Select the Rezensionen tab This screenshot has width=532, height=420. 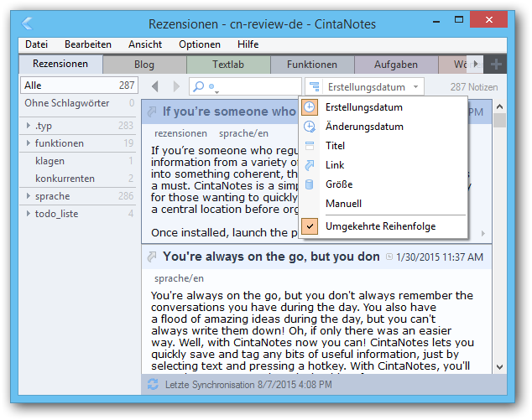click(x=60, y=64)
